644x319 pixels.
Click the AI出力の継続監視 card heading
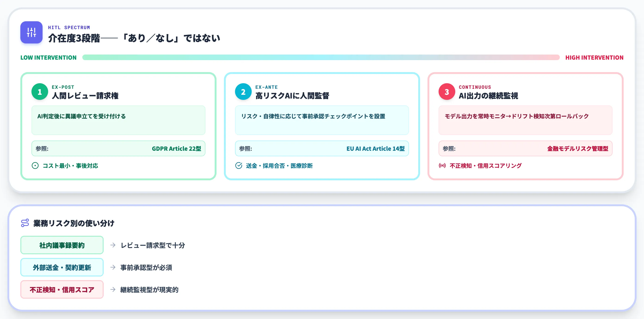[x=488, y=96]
